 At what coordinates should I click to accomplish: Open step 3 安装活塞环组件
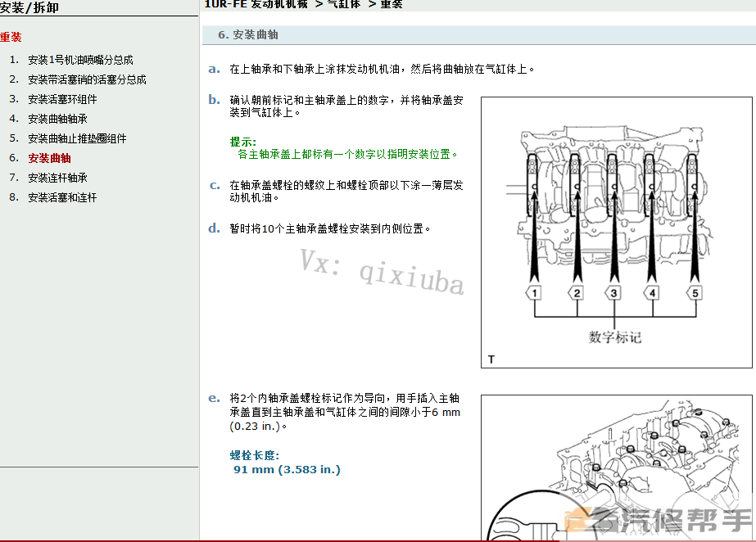tap(62, 99)
